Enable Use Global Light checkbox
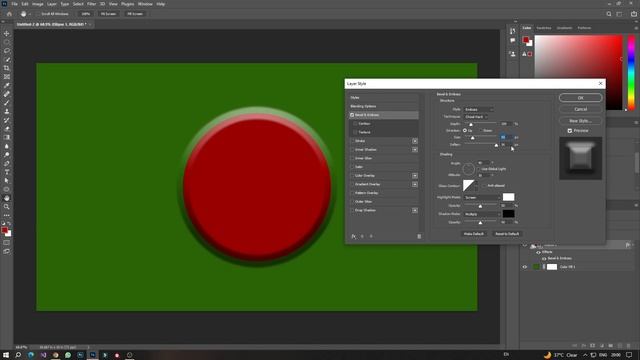Image resolution: width=640 pixels, height=360 pixels. 479,169
